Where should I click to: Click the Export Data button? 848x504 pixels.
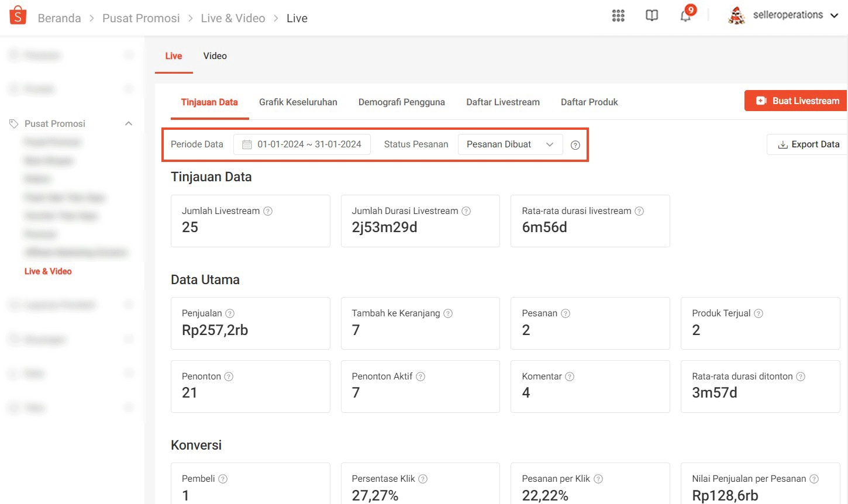808,144
